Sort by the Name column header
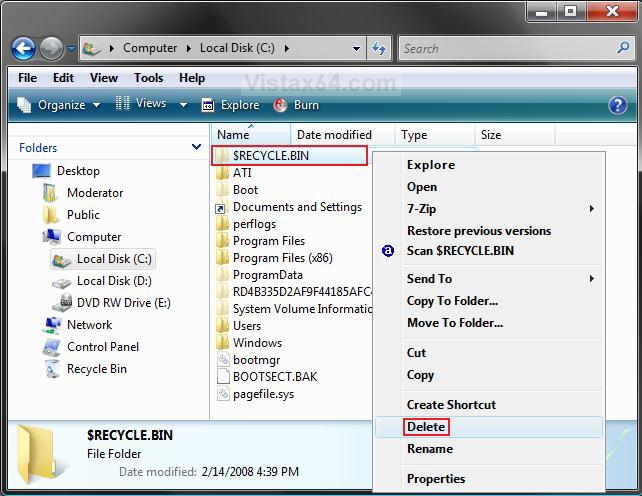This screenshot has width=642, height=496. [x=251, y=135]
